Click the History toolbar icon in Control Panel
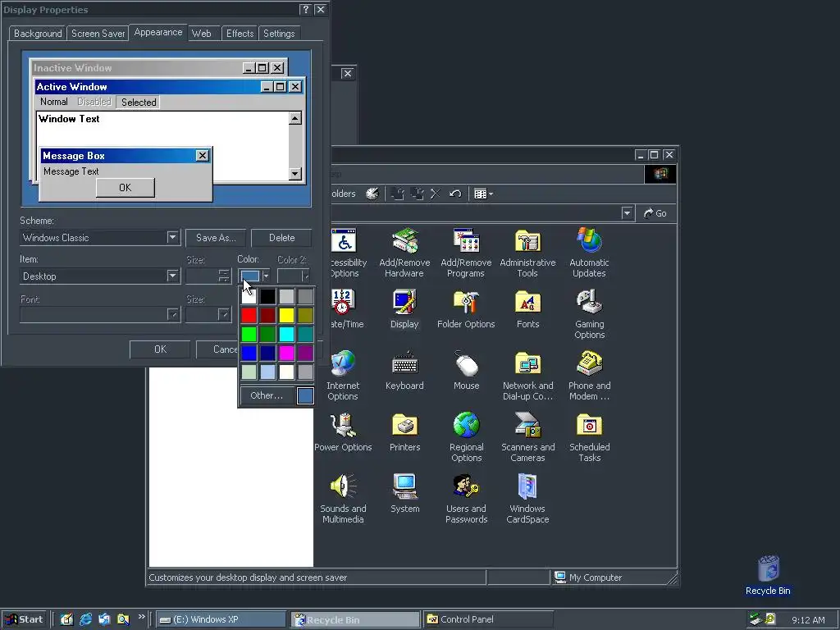 tap(372, 194)
